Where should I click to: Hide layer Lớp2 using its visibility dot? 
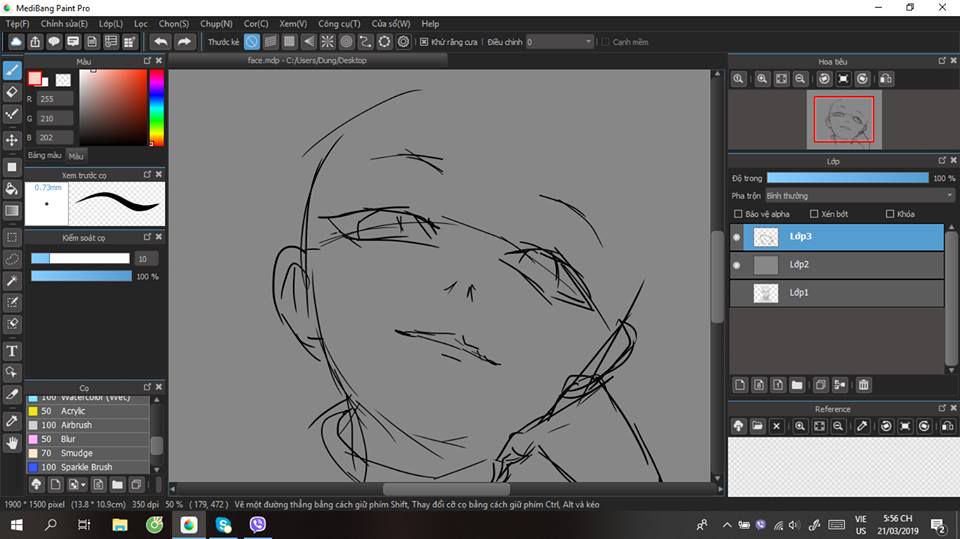737,265
